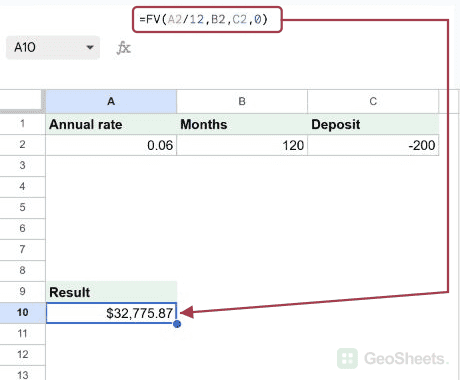Click the fx function icon

(123, 48)
